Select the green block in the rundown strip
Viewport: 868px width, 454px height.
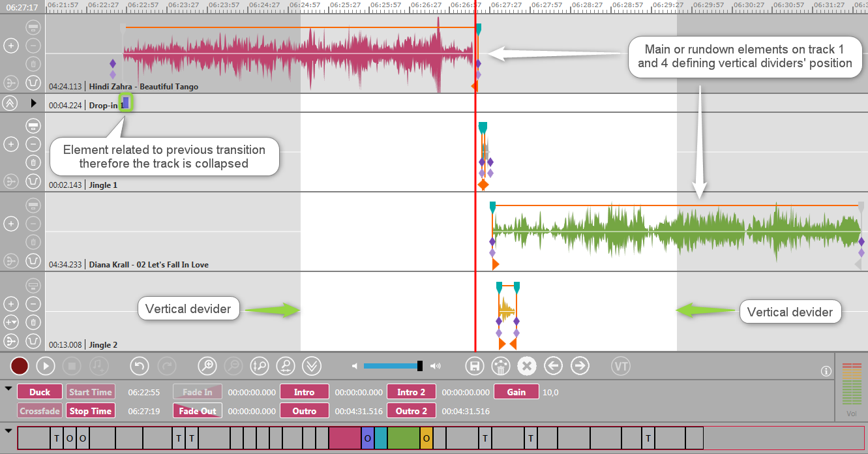pyautogui.click(x=404, y=438)
